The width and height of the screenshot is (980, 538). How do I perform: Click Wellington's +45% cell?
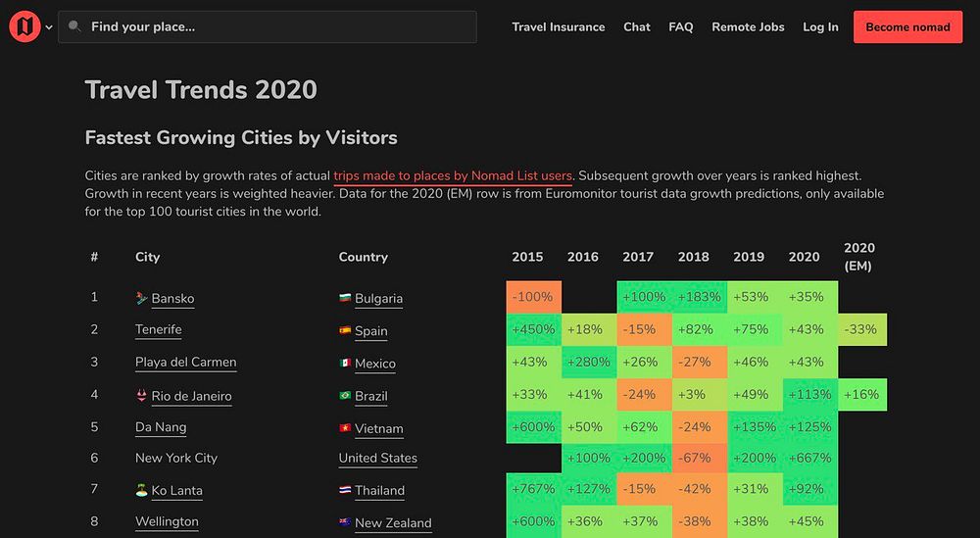(x=810, y=521)
